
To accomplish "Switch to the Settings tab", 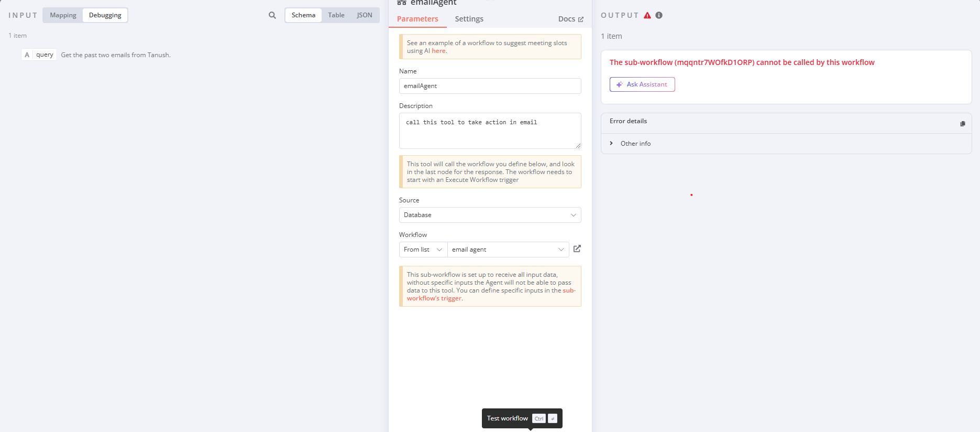I will [x=469, y=18].
